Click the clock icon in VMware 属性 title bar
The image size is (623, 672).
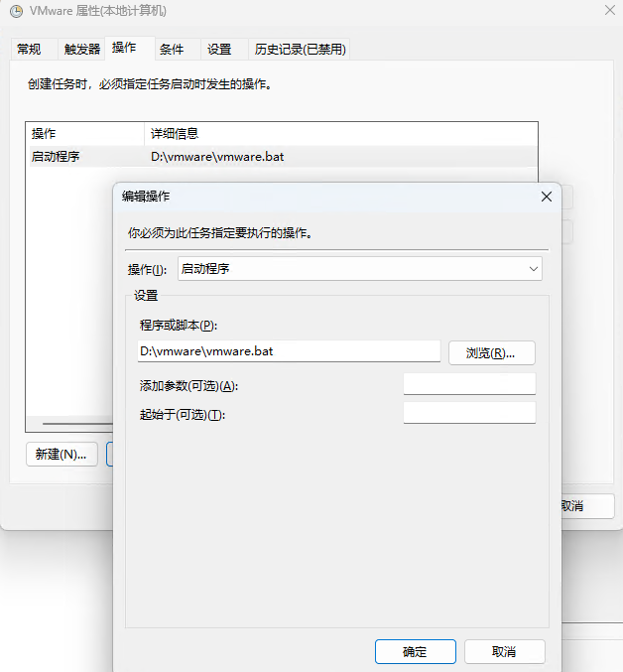[16, 11]
